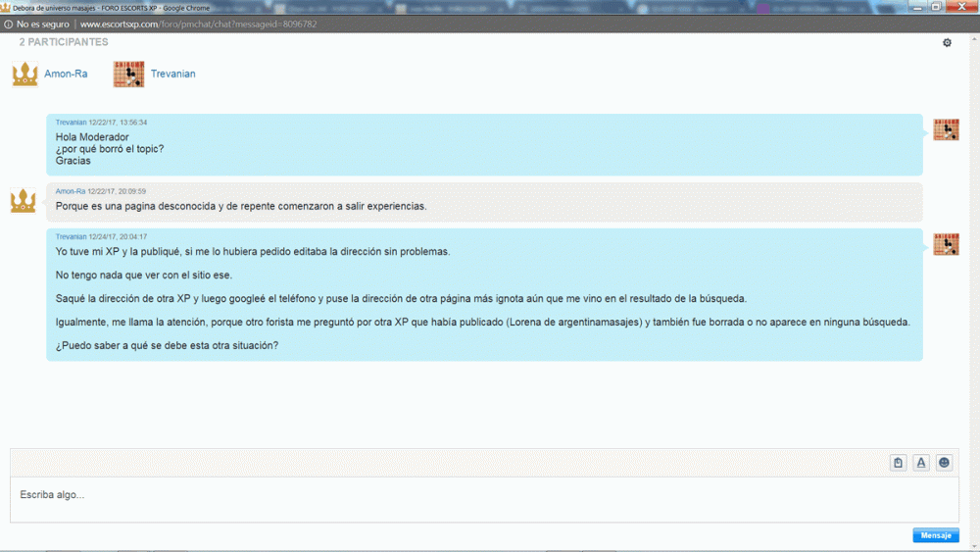Open the chat settings gear
Screen dimensions: 980x552
947,43
